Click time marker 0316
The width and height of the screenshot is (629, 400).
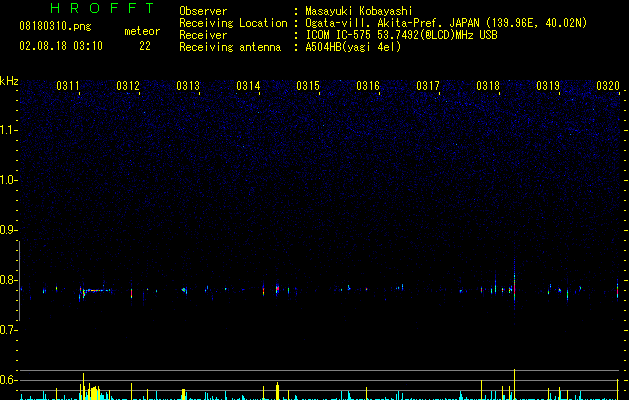368,86
